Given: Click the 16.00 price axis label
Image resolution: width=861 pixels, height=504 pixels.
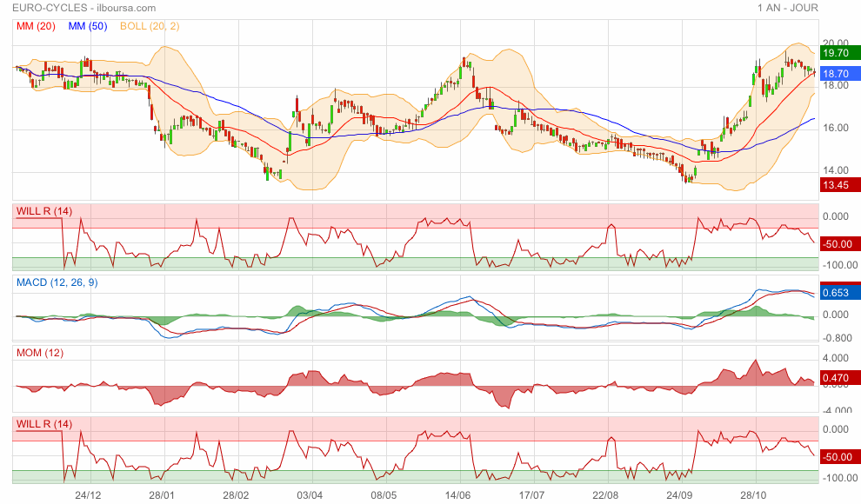Looking at the screenshot, I should [835, 127].
